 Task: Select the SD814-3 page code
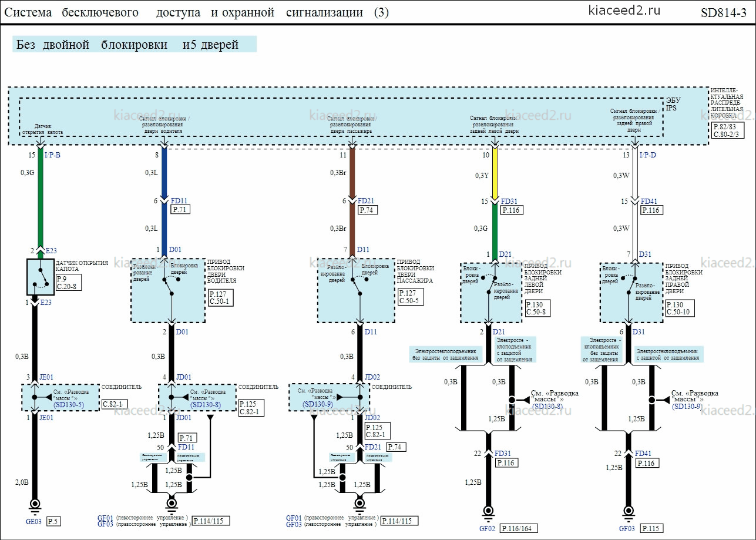[x=723, y=13]
